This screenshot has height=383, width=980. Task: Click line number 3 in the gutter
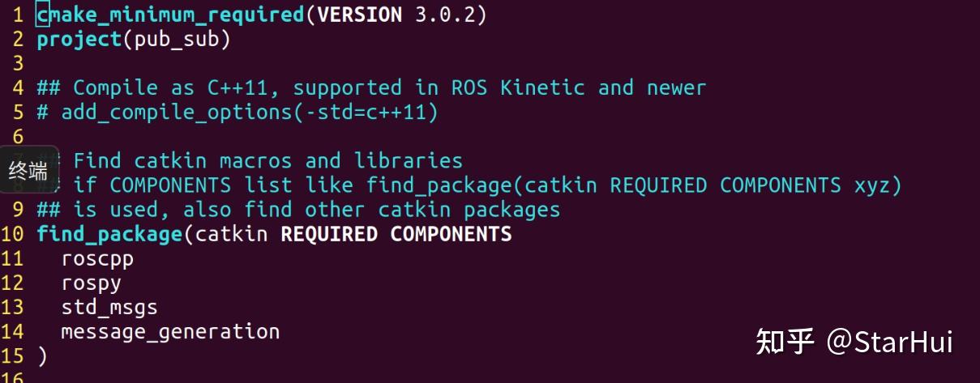(18, 63)
